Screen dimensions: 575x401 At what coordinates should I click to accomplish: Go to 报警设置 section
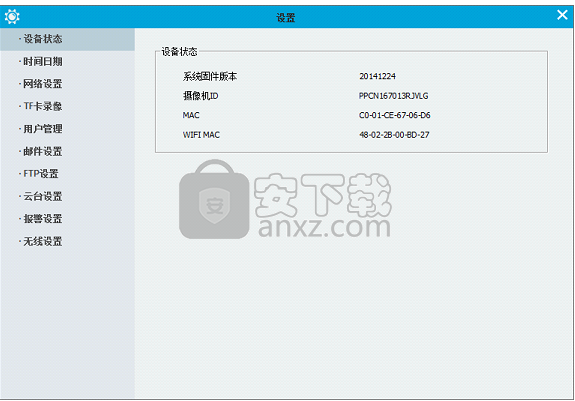(x=67, y=219)
